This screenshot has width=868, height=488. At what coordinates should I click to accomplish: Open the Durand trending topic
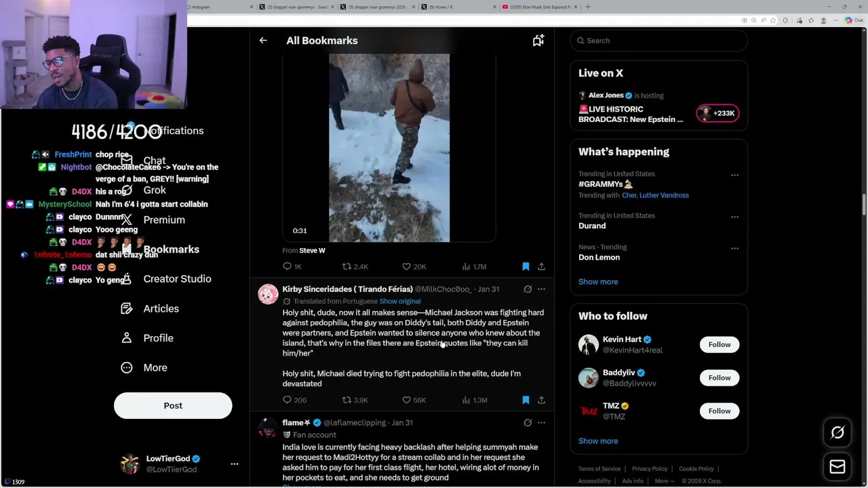[592, 226]
